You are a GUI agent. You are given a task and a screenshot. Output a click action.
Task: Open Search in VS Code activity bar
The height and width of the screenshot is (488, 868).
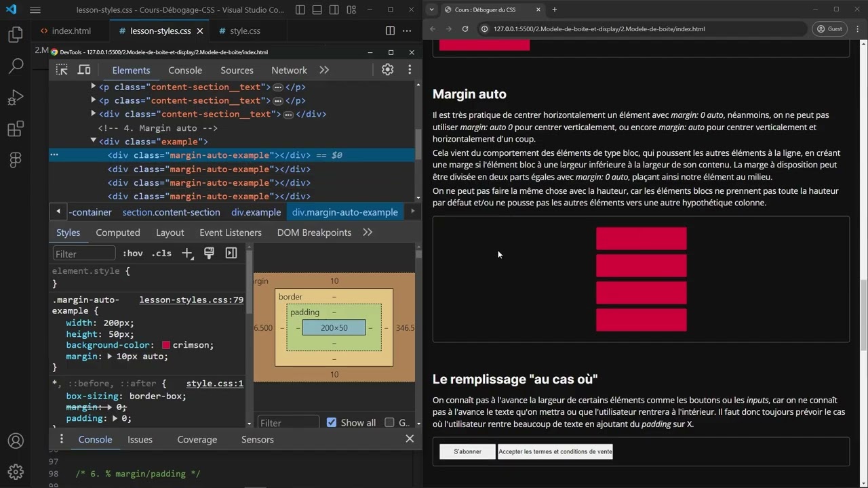pyautogui.click(x=16, y=66)
